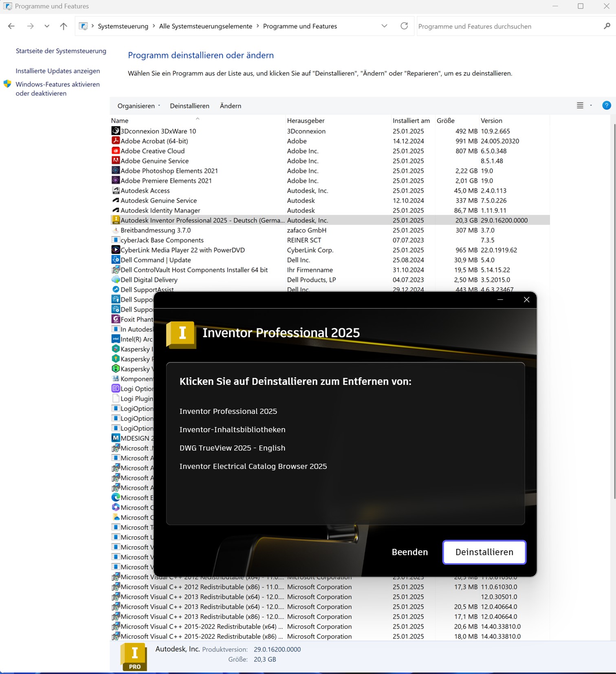Viewport: 616px width, 674px height.
Task: Click the Breitbandmessung 3.7.0 icon
Action: [116, 230]
